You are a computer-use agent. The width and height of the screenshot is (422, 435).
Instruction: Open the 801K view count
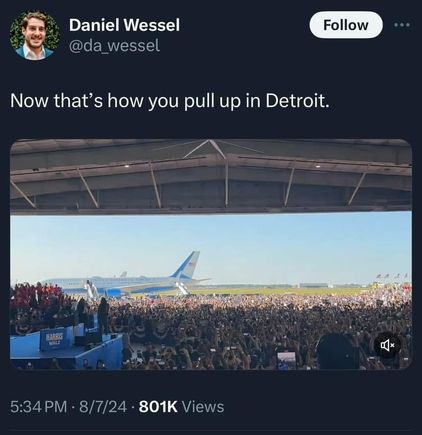[x=158, y=407]
